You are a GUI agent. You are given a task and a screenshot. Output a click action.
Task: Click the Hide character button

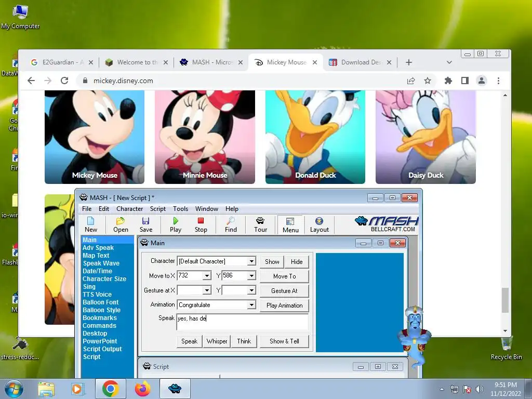[x=297, y=262]
